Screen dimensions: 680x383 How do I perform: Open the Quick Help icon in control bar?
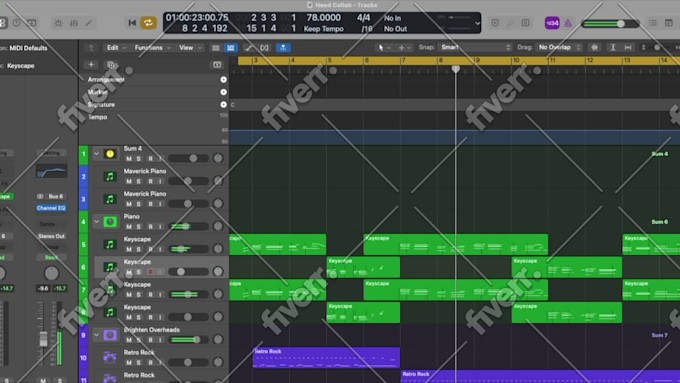(x=16, y=23)
